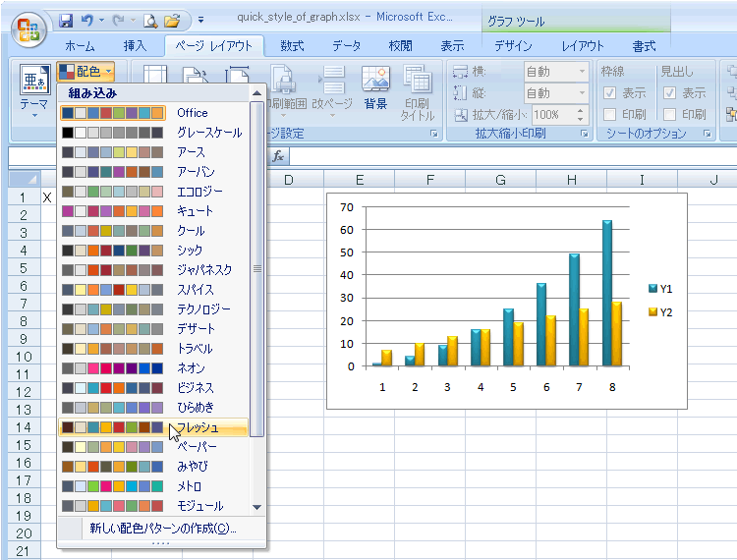Switch to the 挿入 tab

135,46
